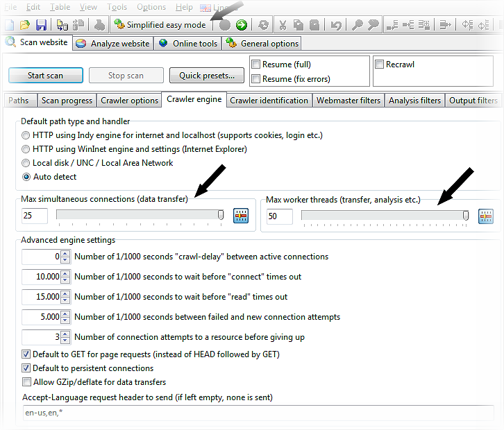Click the connections value field showing 25
Image resolution: width=504 pixels, height=430 pixels.
[35, 216]
